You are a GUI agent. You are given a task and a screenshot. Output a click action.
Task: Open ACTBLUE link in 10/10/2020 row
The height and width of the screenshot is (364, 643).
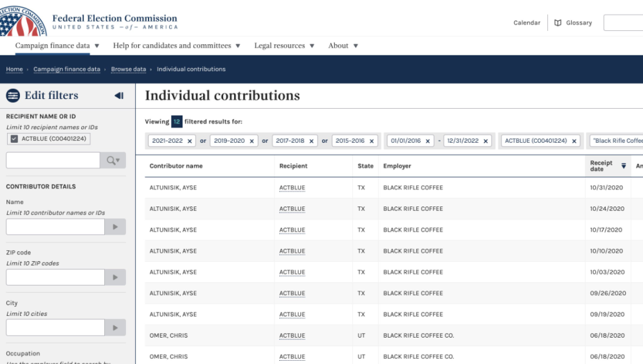pos(292,251)
